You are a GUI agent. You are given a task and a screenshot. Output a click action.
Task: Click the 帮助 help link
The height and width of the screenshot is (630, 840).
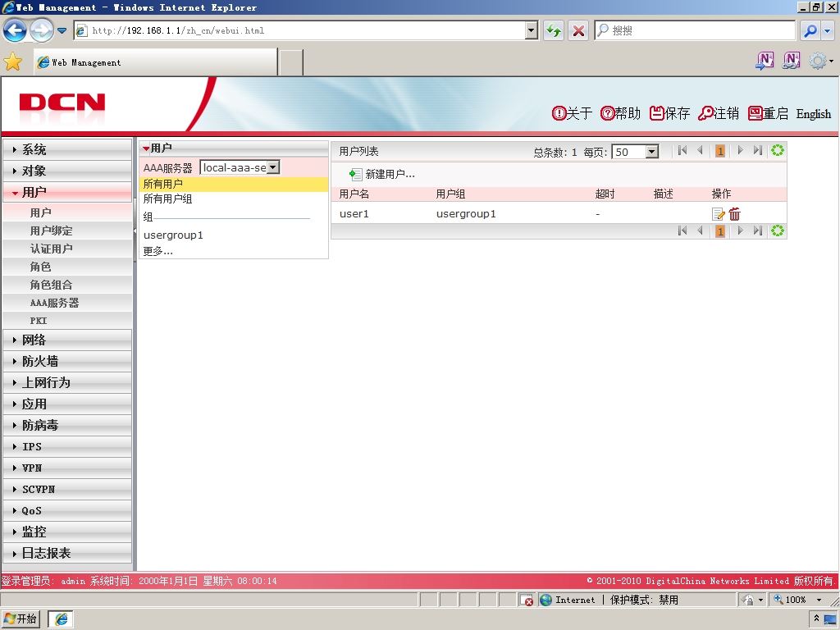[x=620, y=113]
